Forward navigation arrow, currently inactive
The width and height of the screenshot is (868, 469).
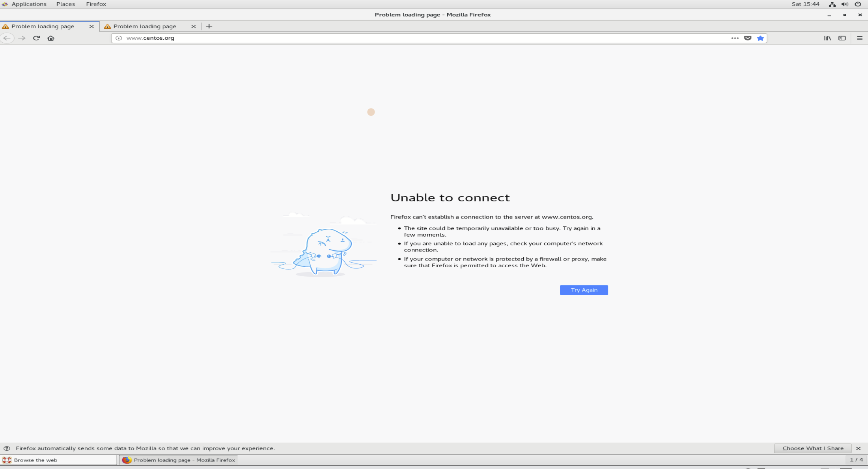tap(21, 38)
